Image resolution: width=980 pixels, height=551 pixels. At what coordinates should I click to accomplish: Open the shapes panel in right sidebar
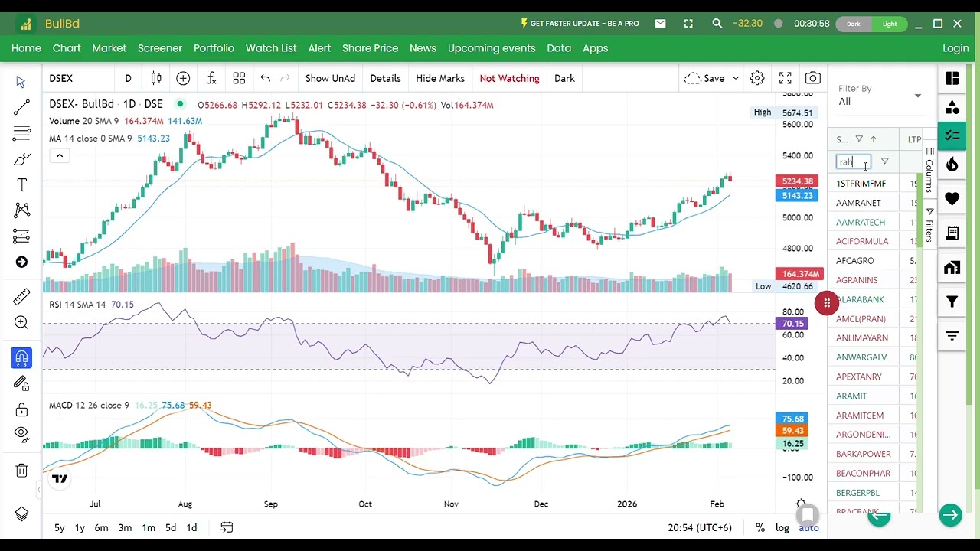tap(952, 107)
